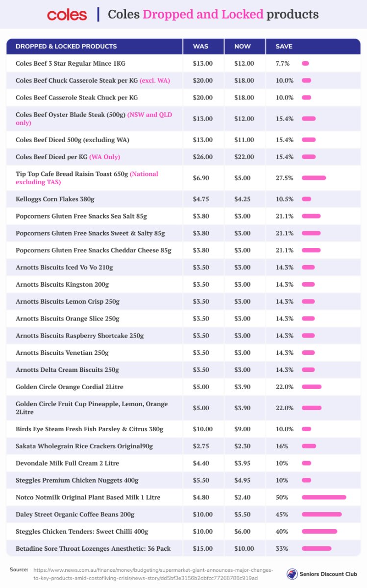The height and width of the screenshot is (588, 367).
Task: Select Arnotts Biscuits Iced Vo Vo 210g
Action: [64, 268]
